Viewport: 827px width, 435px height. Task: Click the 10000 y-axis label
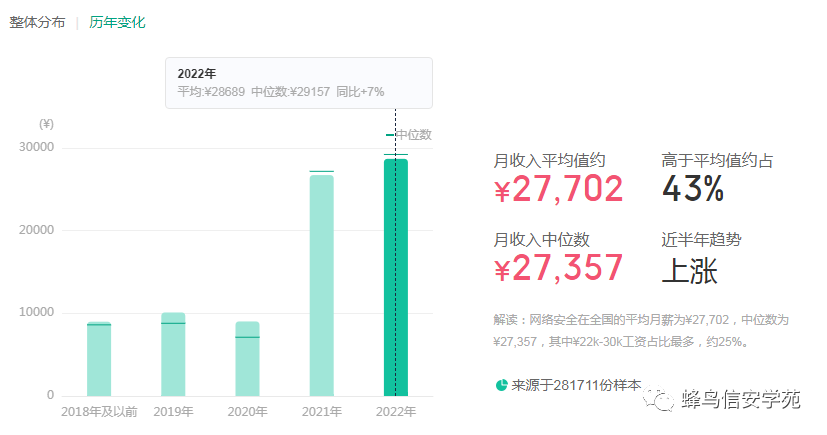point(36,312)
